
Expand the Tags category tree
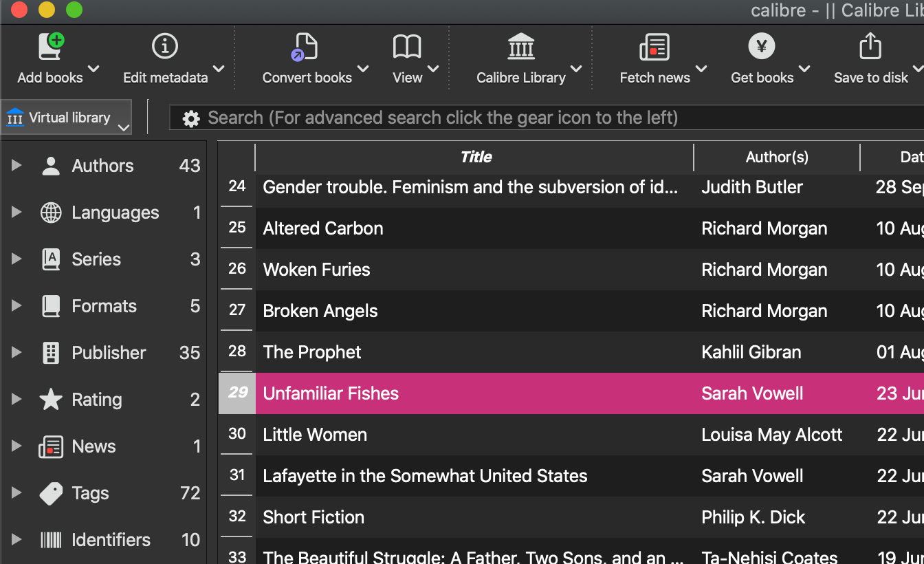[x=16, y=493]
